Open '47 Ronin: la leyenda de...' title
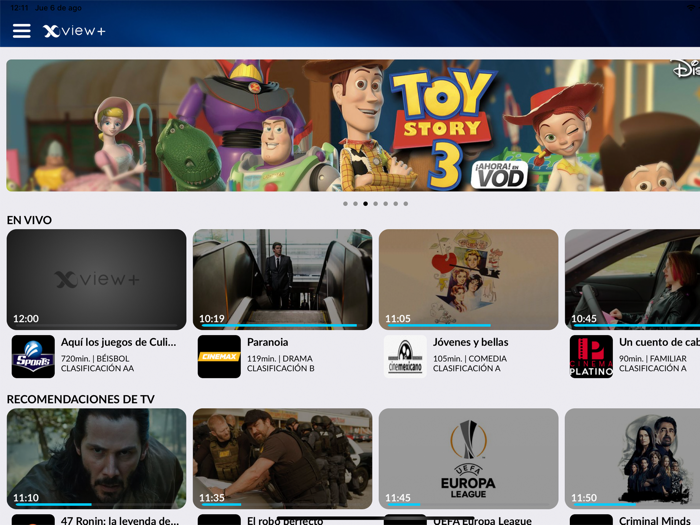Image resolution: width=700 pixels, height=525 pixels. tap(120, 521)
